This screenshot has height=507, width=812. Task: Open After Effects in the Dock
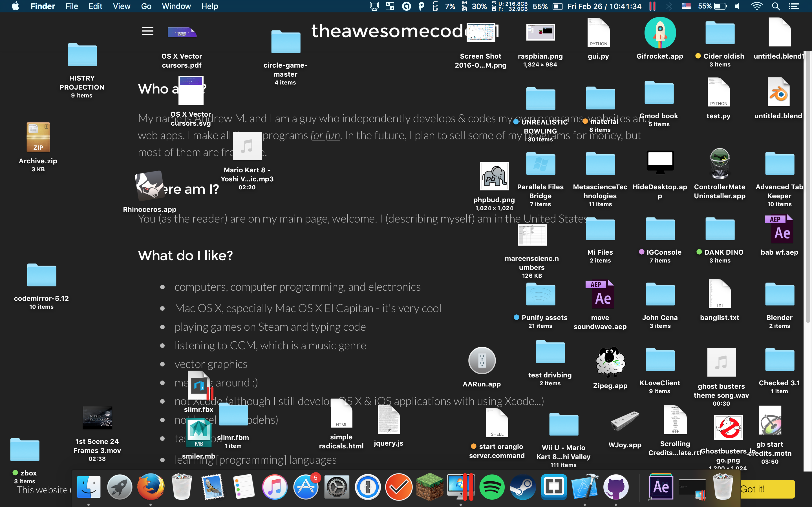(x=661, y=487)
